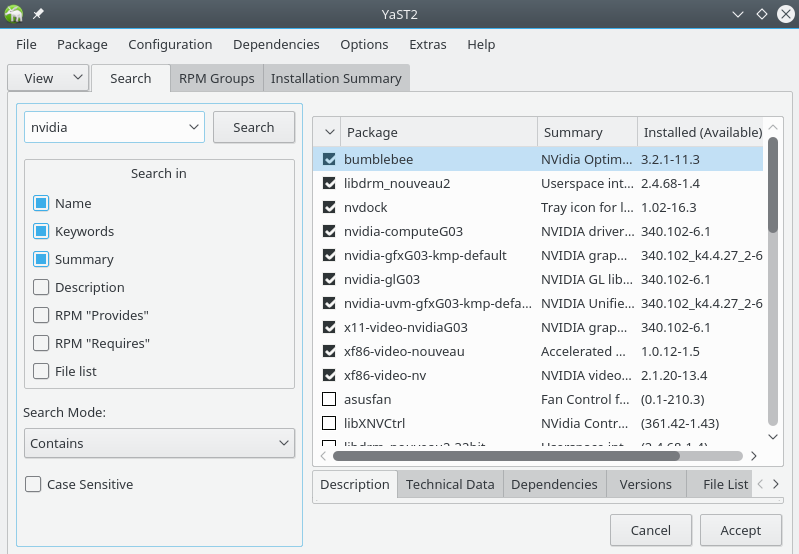Switch to the RPM Groups tab

(x=217, y=78)
